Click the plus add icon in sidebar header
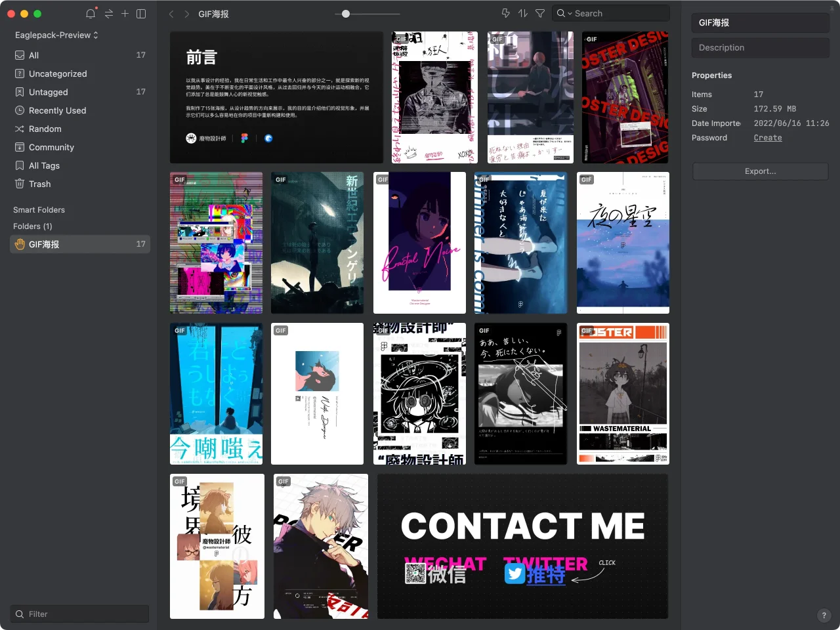Image resolution: width=840 pixels, height=630 pixels. tap(125, 13)
